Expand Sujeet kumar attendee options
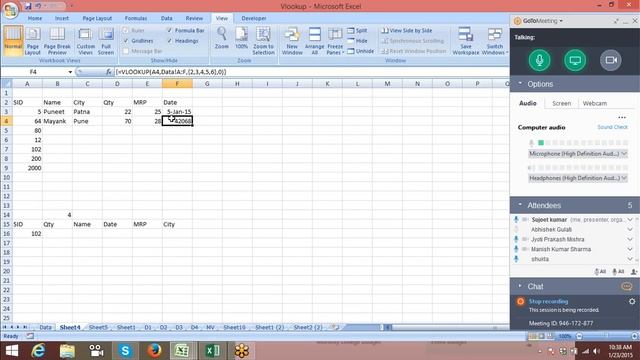640x360 pixels. pyautogui.click(x=630, y=220)
